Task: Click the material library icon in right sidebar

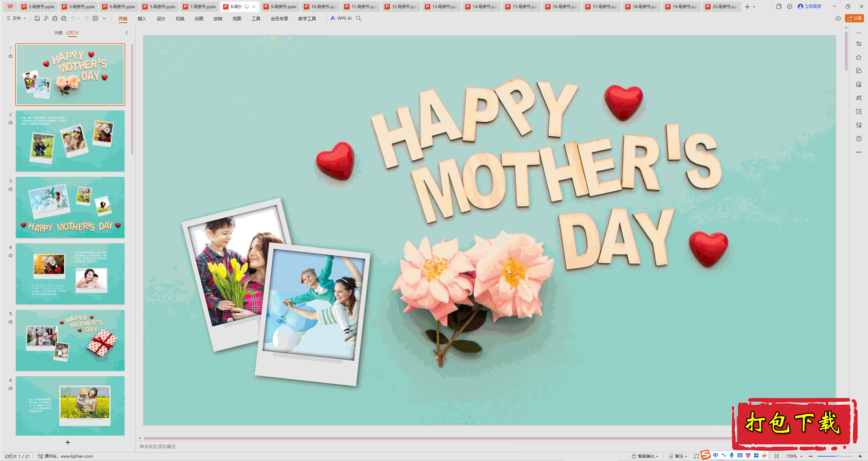Action: [859, 112]
